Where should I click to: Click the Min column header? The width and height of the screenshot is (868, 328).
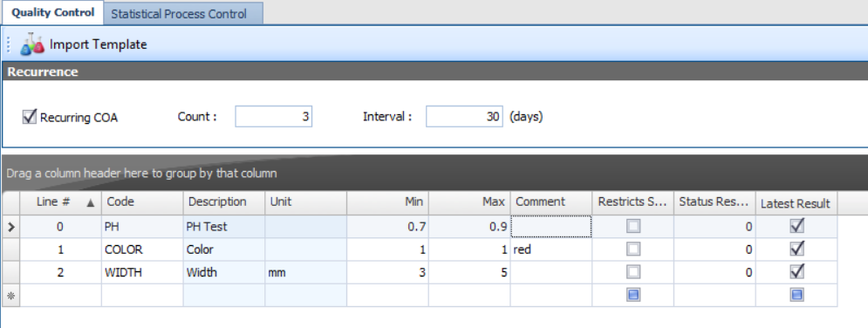(x=387, y=202)
